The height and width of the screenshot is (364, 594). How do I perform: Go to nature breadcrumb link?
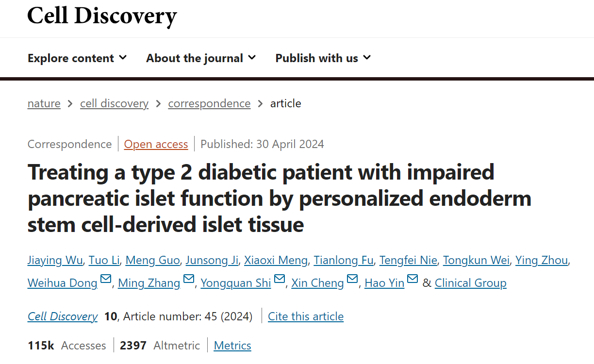44,103
